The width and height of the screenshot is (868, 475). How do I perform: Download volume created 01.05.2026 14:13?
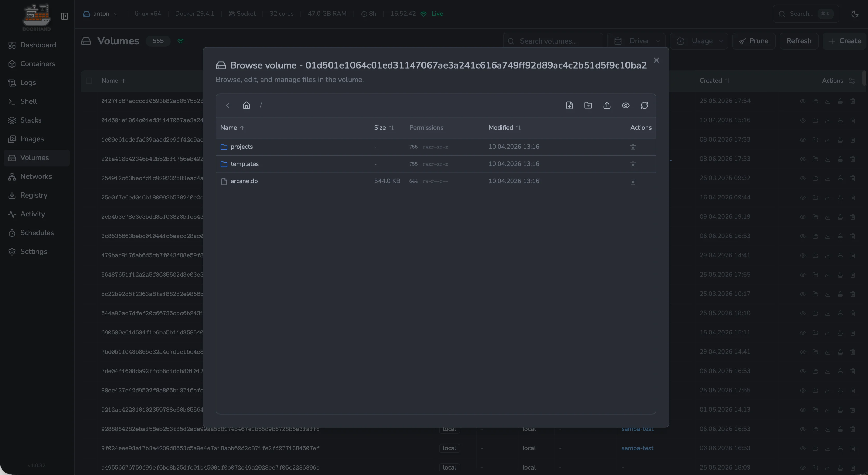(828, 410)
